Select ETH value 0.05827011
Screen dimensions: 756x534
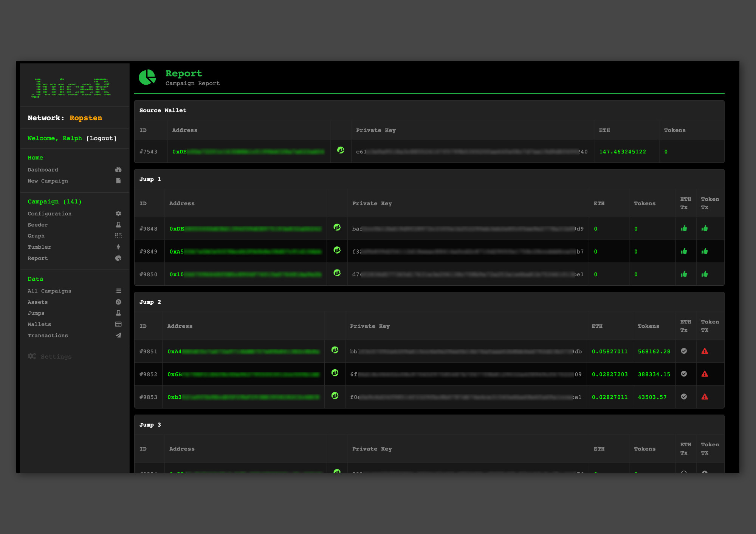[x=610, y=352]
